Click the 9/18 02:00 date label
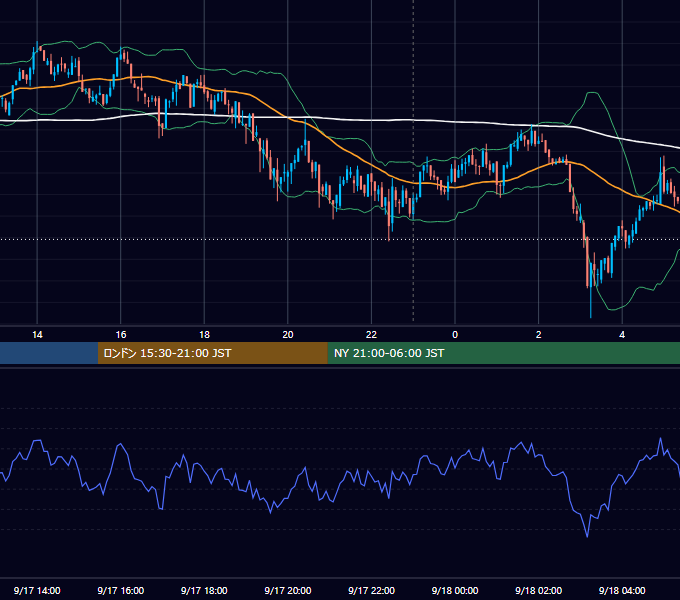 coord(539,590)
